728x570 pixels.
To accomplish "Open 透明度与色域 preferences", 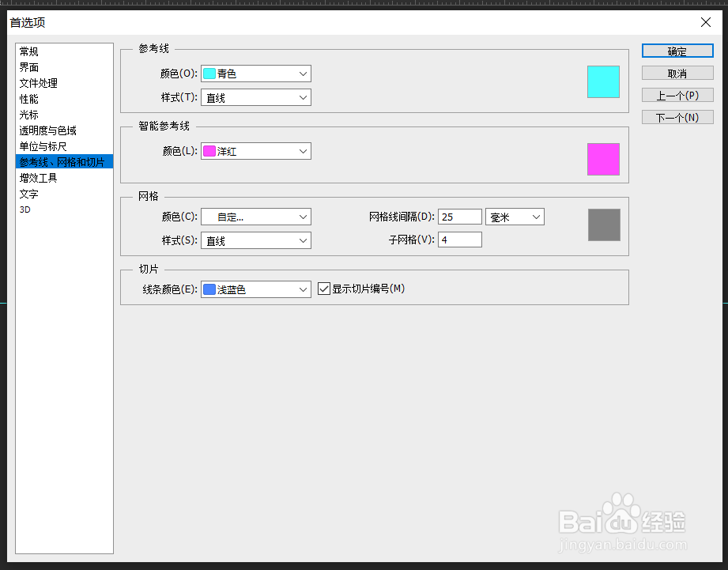I will point(64,130).
